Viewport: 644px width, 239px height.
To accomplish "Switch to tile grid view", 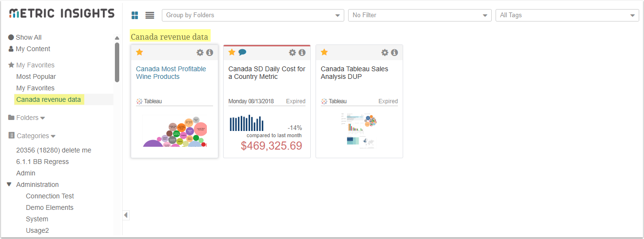I will tap(136, 15).
